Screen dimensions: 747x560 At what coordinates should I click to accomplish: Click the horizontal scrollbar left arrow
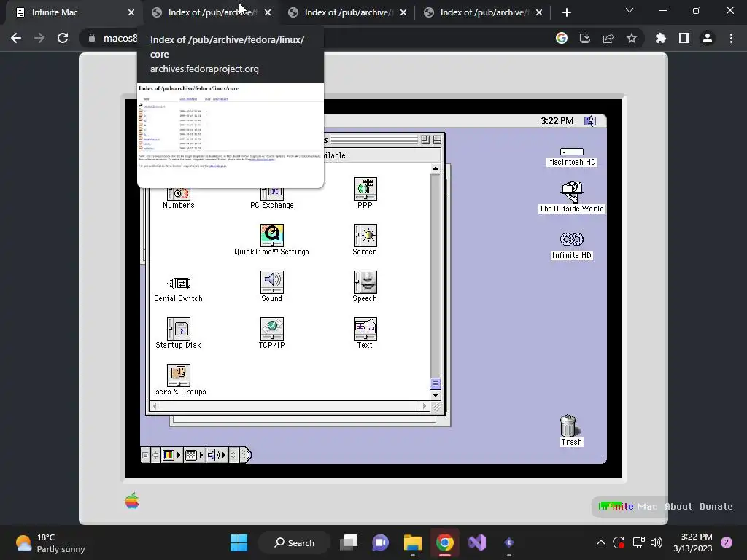coord(155,406)
